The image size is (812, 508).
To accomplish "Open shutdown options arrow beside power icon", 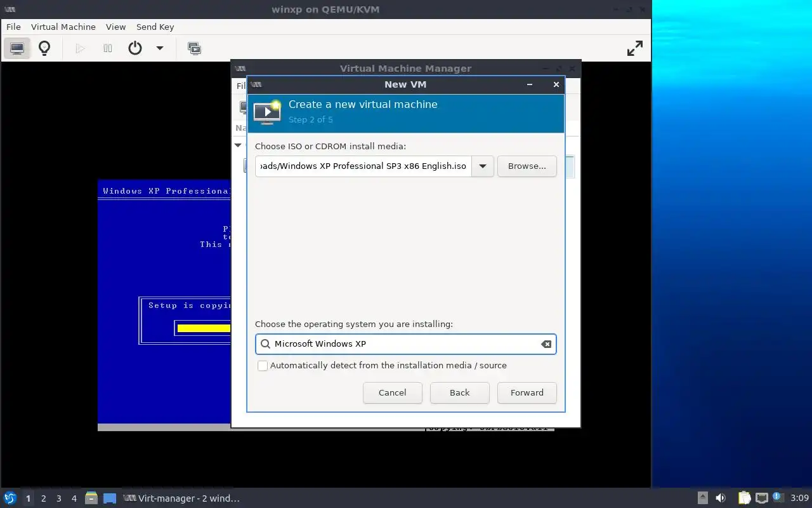I will 160,48.
